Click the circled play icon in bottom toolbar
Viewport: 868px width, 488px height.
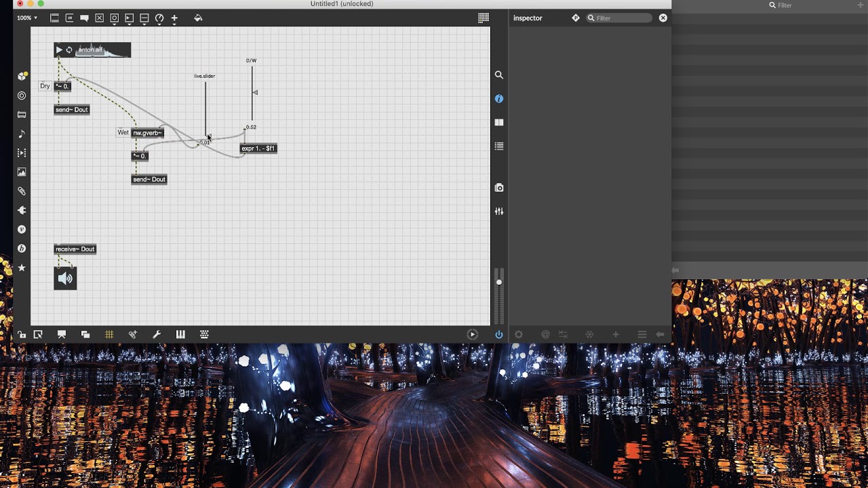(473, 335)
